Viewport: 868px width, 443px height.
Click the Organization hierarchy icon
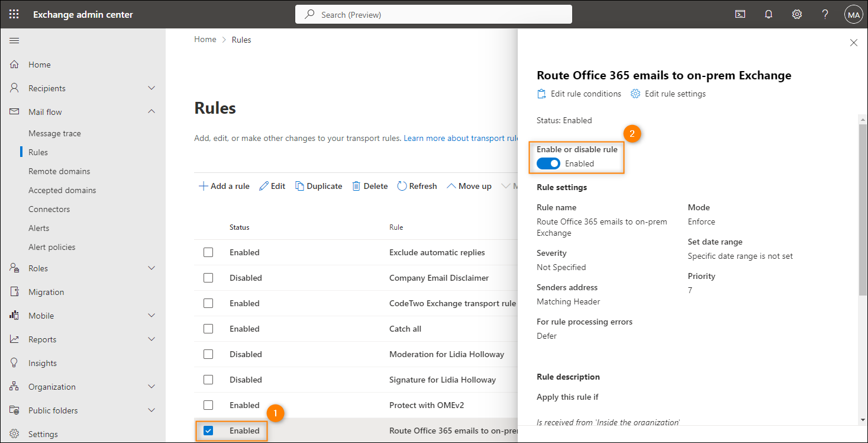click(x=15, y=387)
